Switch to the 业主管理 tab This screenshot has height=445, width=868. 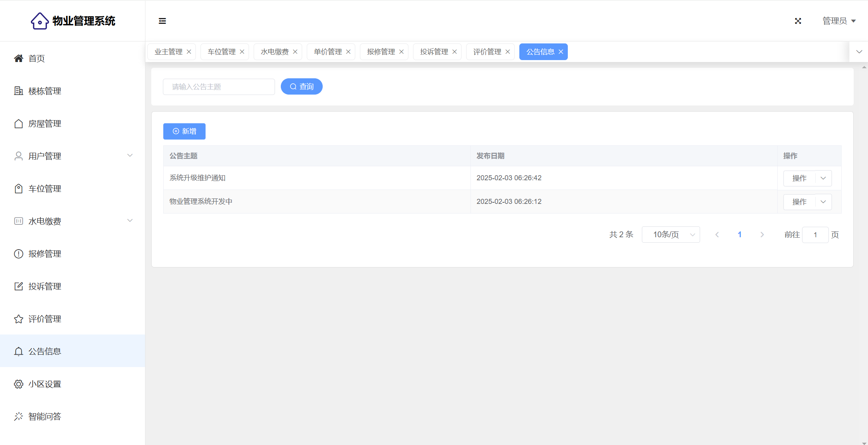pos(168,52)
